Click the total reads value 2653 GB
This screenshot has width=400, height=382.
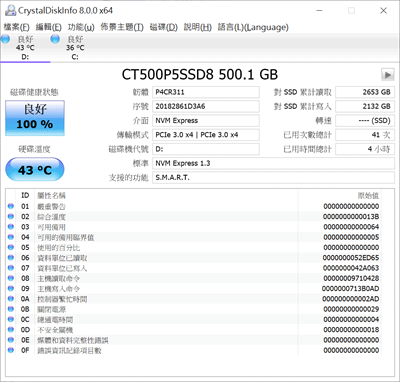coord(365,92)
